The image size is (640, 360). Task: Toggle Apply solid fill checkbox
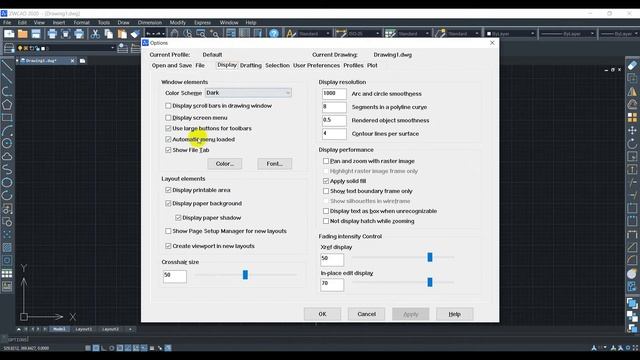(326, 181)
